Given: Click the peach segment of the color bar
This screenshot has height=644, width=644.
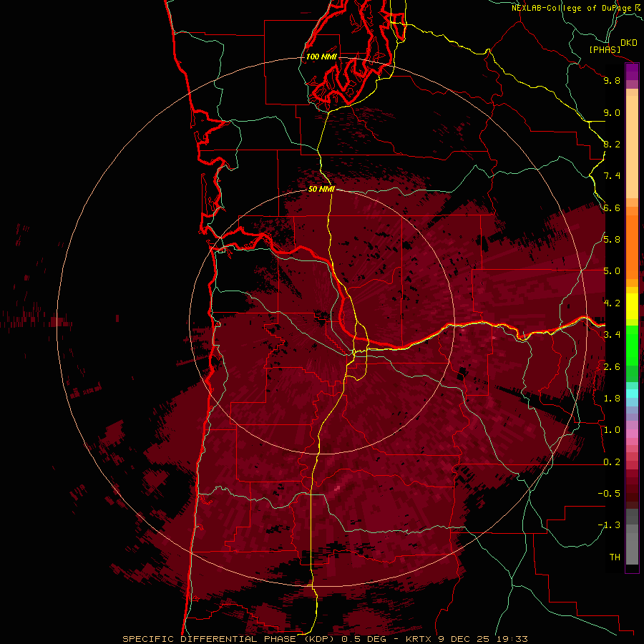Looking at the screenshot, I should [x=632, y=147].
